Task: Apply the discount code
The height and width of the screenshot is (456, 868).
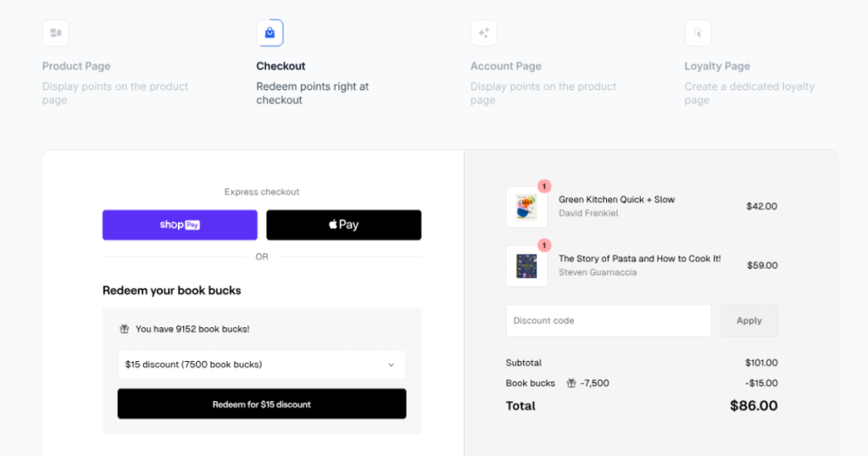Action: click(x=749, y=320)
